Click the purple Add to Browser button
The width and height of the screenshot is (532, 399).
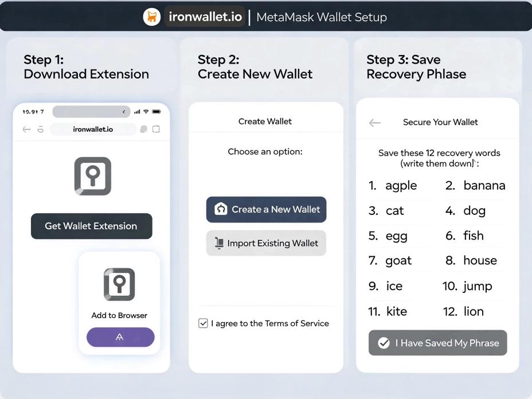coord(120,337)
